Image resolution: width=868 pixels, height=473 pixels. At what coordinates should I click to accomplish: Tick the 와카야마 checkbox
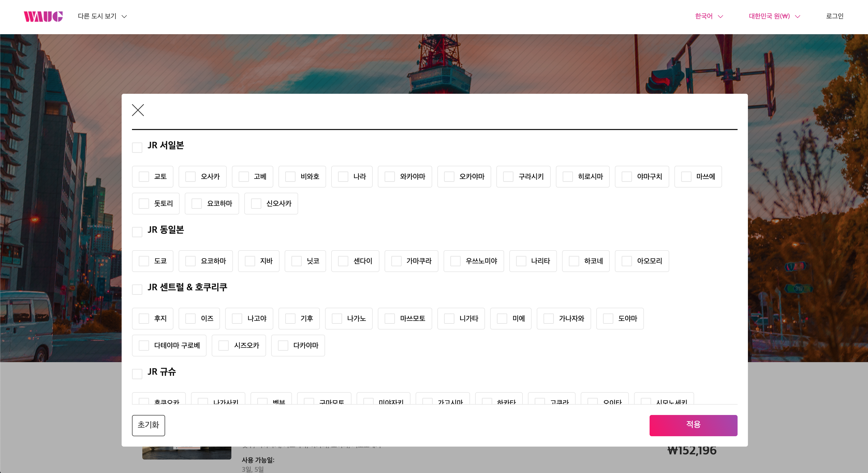(389, 176)
